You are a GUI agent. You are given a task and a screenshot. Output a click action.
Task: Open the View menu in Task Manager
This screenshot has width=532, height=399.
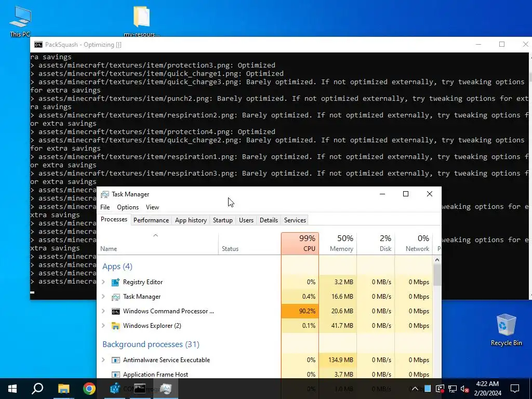coord(152,207)
